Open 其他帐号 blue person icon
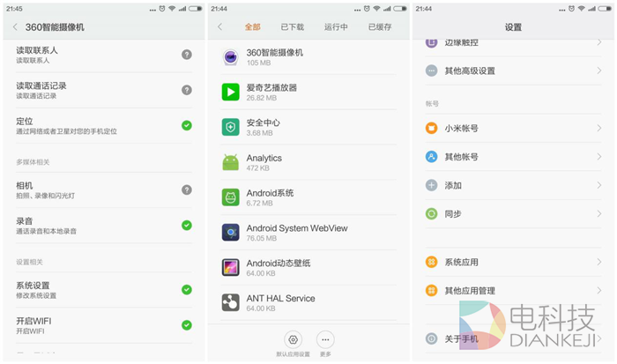617x364 pixels. click(x=432, y=157)
